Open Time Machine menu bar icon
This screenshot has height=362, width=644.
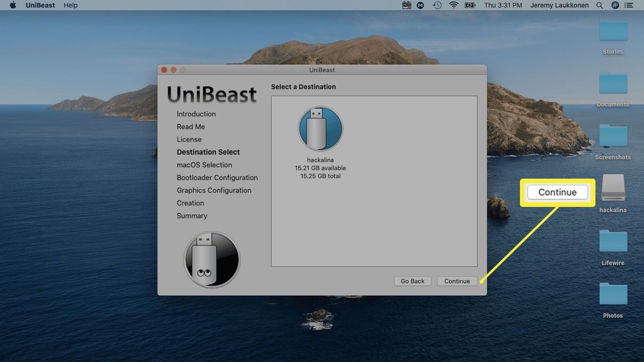(x=438, y=5)
